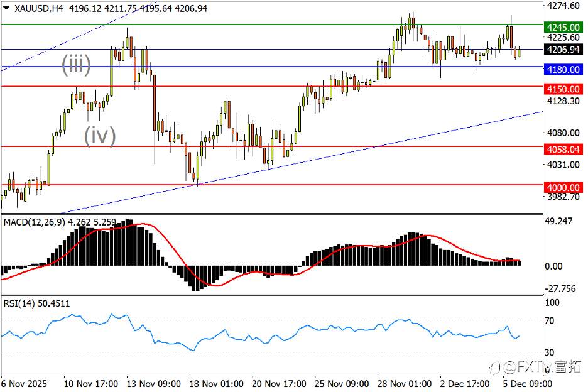Select the red 4058.04 price label
This screenshot has height=392, width=588.
pos(563,150)
